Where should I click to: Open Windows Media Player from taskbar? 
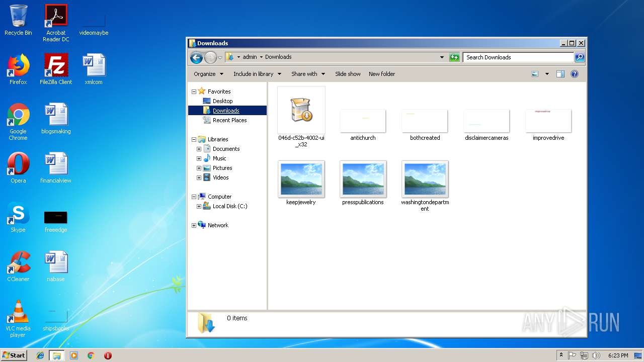coord(74,355)
